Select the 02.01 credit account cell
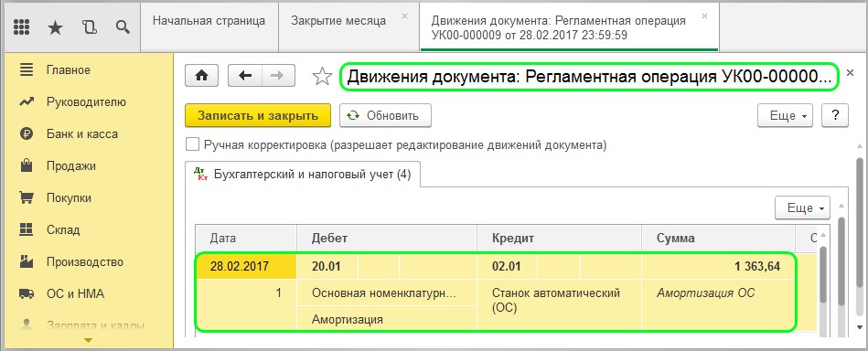This screenshot has height=351, width=868. pos(507,266)
